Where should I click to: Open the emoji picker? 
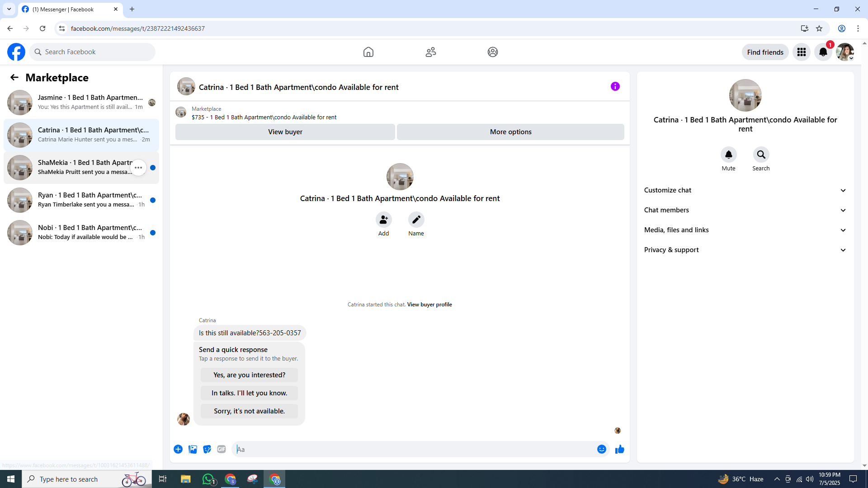pos(601,449)
